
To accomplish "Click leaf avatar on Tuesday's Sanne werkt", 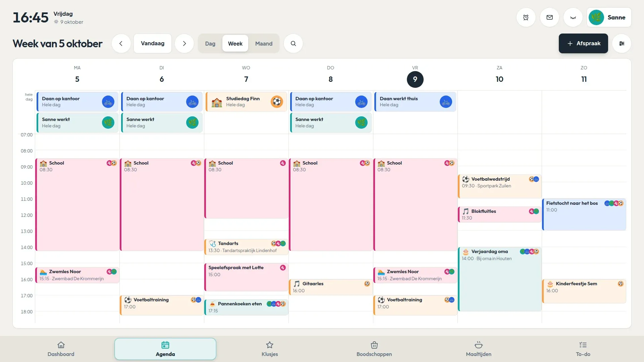I will pyautogui.click(x=192, y=123).
